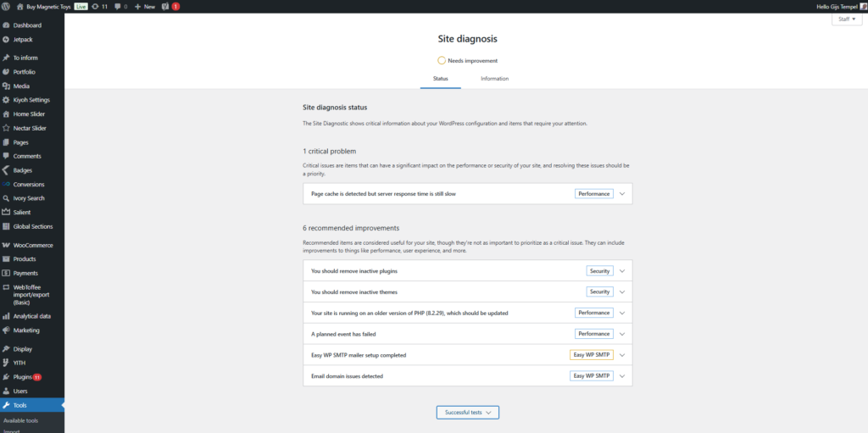Select the Users icon in sidebar
The height and width of the screenshot is (433, 868).
click(6, 391)
